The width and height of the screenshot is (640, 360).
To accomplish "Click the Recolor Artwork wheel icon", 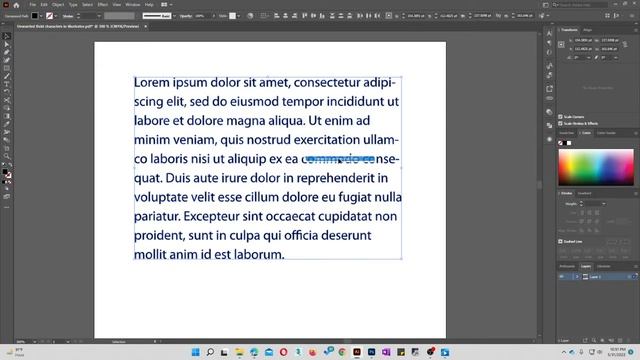I will point(250,16).
